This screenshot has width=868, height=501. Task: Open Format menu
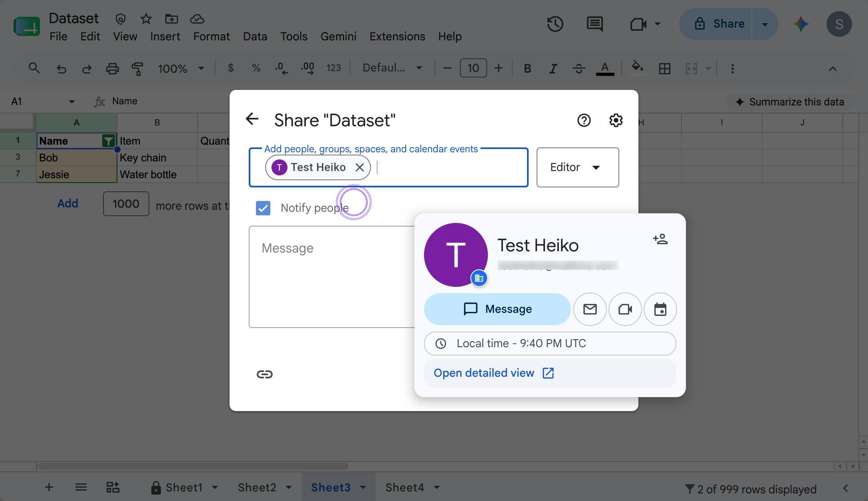211,36
